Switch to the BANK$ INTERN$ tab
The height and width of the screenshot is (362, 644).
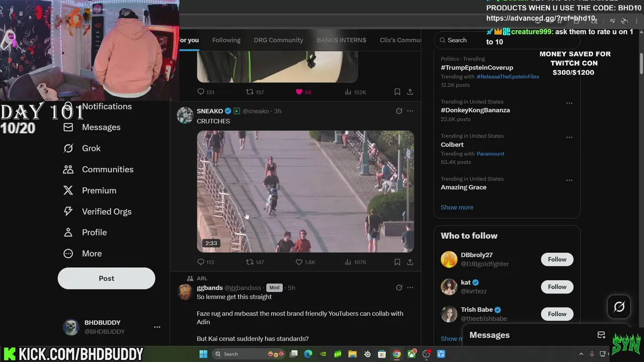pyautogui.click(x=341, y=40)
